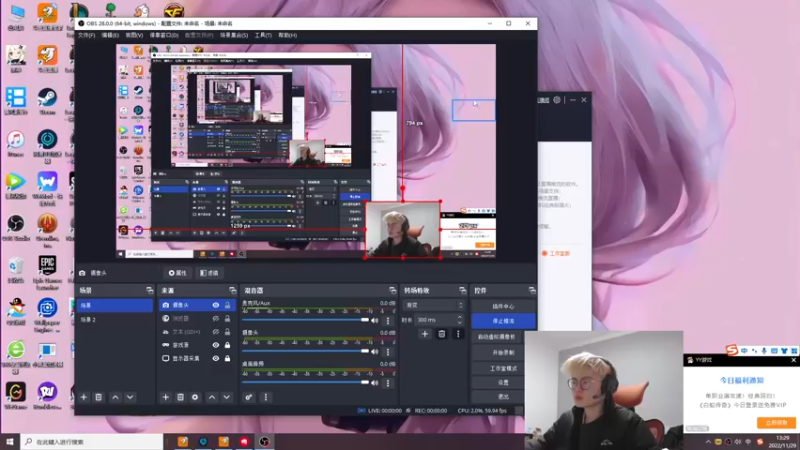Mute the 麦克风/Aux speaker icon
800x450 pixels.
click(375, 320)
